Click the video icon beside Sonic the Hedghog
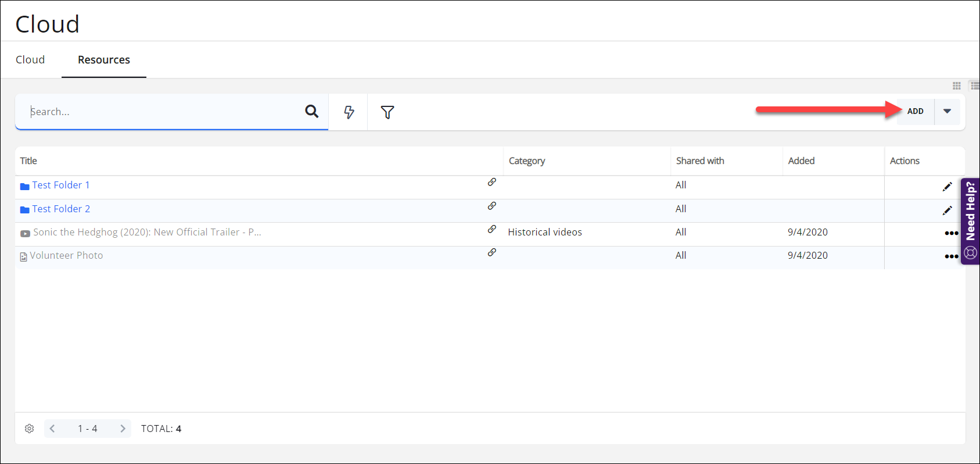 [26, 234]
